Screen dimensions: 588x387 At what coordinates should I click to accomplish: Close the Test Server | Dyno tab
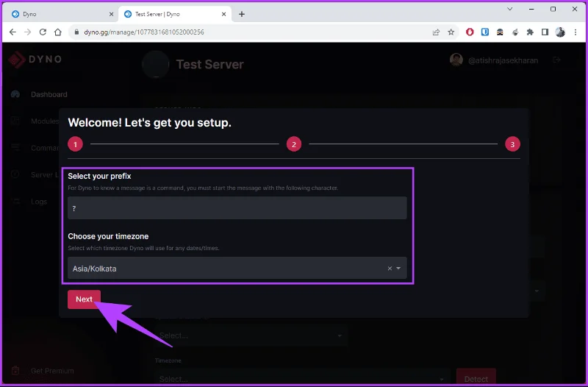(224, 14)
